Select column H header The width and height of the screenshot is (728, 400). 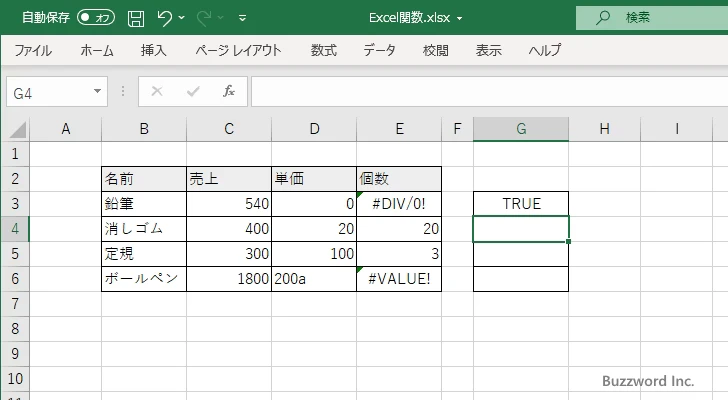tap(604, 129)
